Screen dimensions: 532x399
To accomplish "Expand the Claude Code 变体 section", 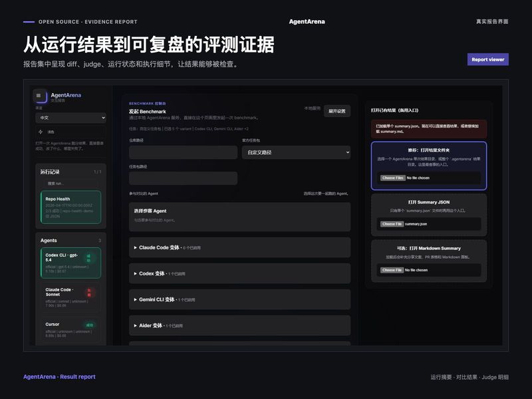I will click(239, 247).
